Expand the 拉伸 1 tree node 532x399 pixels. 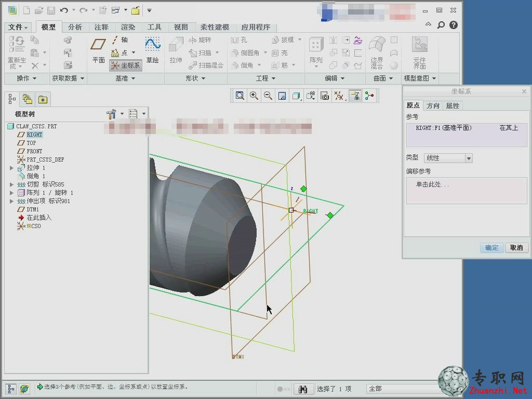click(11, 168)
